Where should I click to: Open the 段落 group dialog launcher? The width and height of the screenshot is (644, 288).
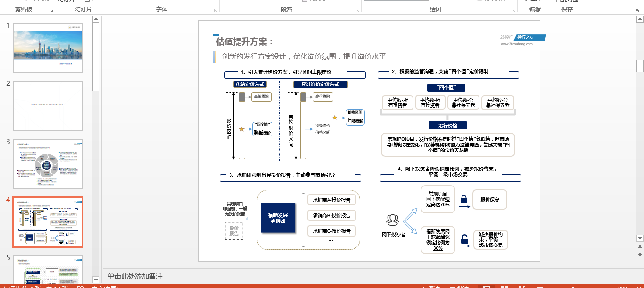coord(357,10)
